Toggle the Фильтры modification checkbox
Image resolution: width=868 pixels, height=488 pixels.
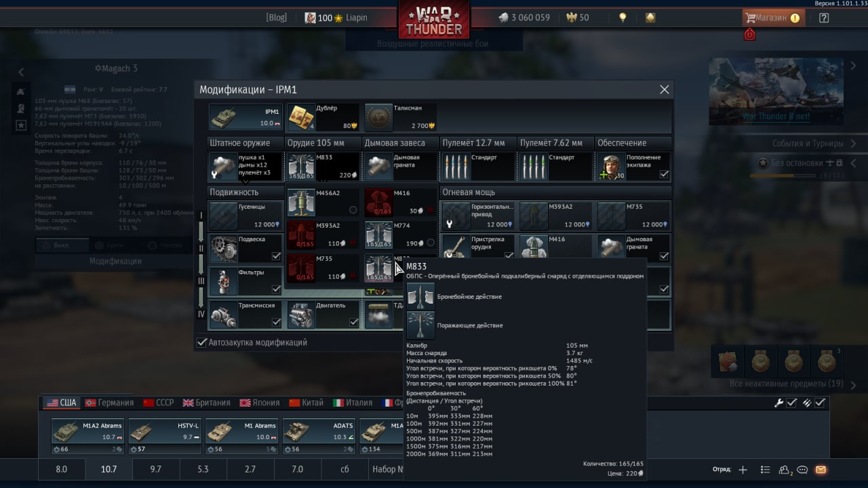point(276,289)
